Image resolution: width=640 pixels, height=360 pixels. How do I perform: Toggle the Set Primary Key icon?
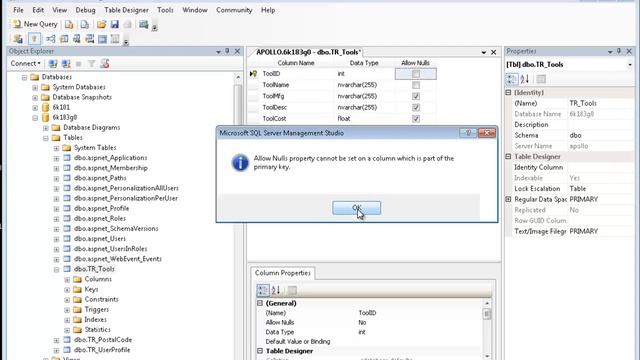(x=34, y=39)
